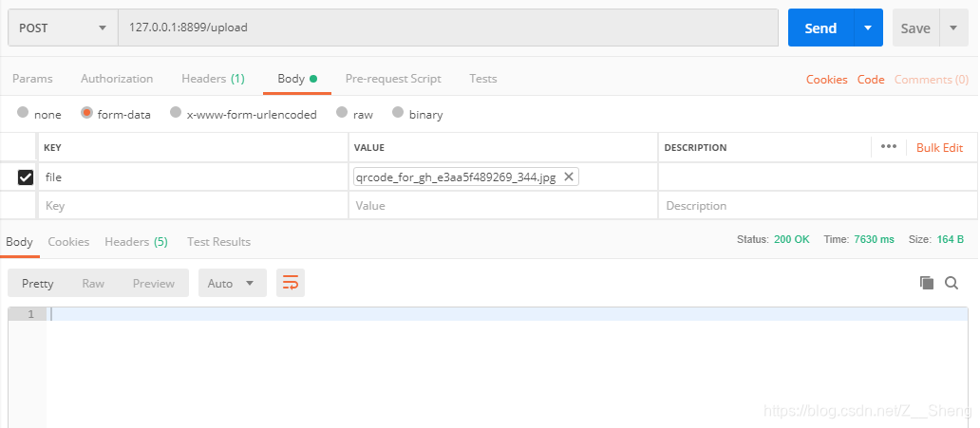Click the empty Value placeholder field
Screen dimensions: 980x428
click(503, 206)
